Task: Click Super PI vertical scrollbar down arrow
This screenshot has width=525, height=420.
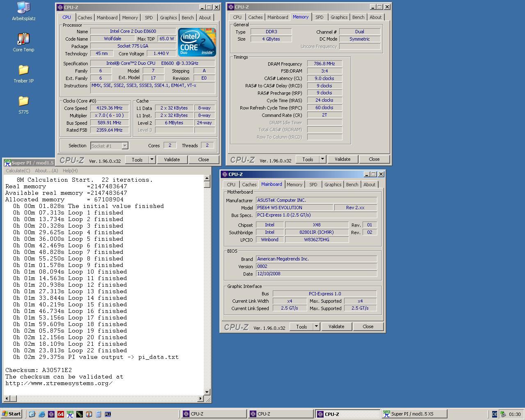Action: point(207,392)
